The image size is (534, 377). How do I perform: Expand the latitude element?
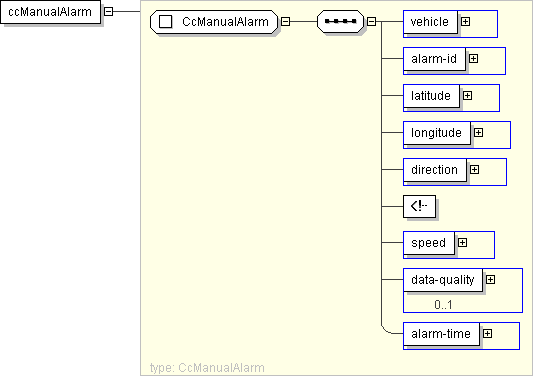pos(467,96)
